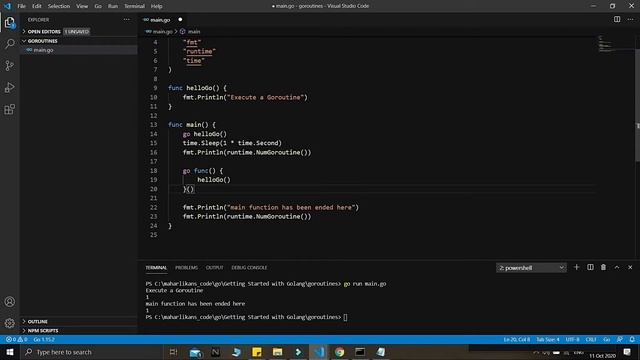The height and width of the screenshot is (360, 640).
Task: Split the editor to the right
Action: 617,19
